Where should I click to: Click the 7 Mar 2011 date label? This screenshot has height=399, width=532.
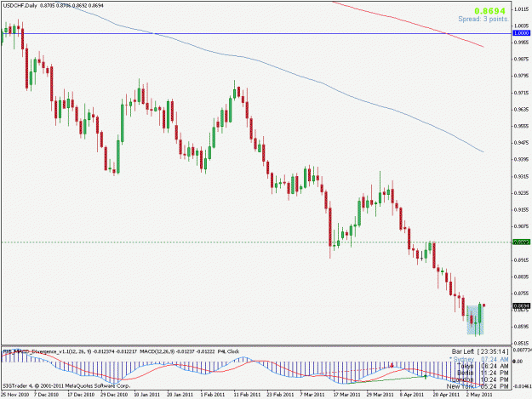[x=312, y=395]
